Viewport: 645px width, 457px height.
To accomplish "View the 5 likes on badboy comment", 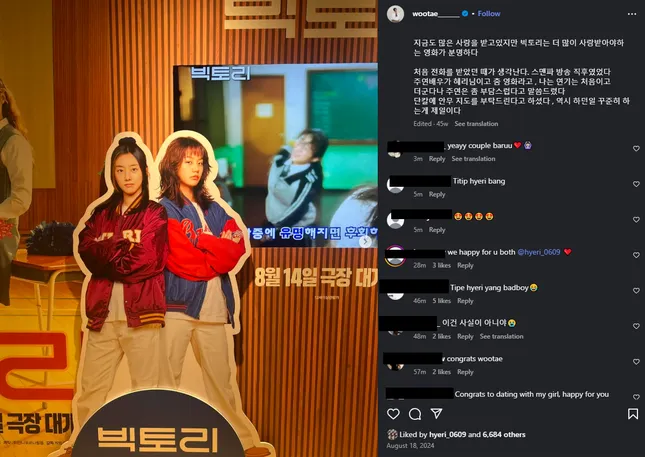I will tap(441, 301).
